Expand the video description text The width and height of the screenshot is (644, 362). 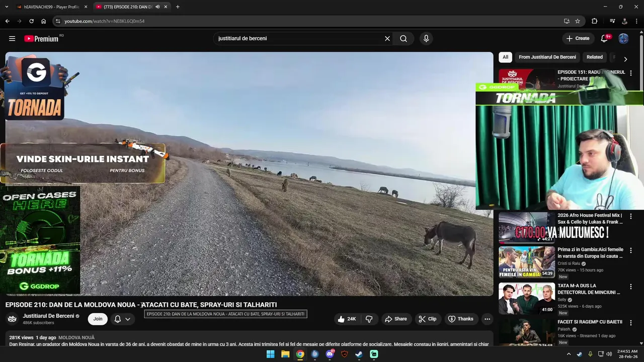(249, 344)
